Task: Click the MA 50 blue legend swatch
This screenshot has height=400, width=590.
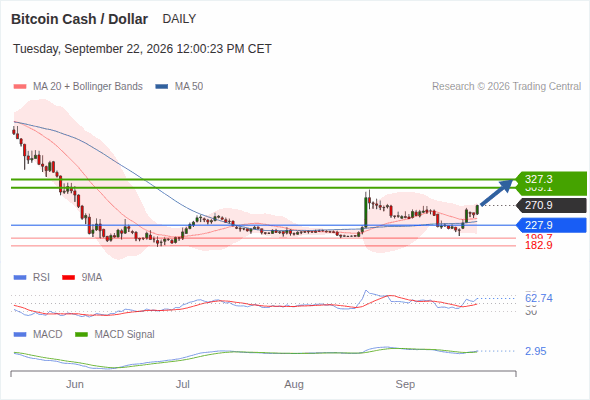Action: [161, 87]
